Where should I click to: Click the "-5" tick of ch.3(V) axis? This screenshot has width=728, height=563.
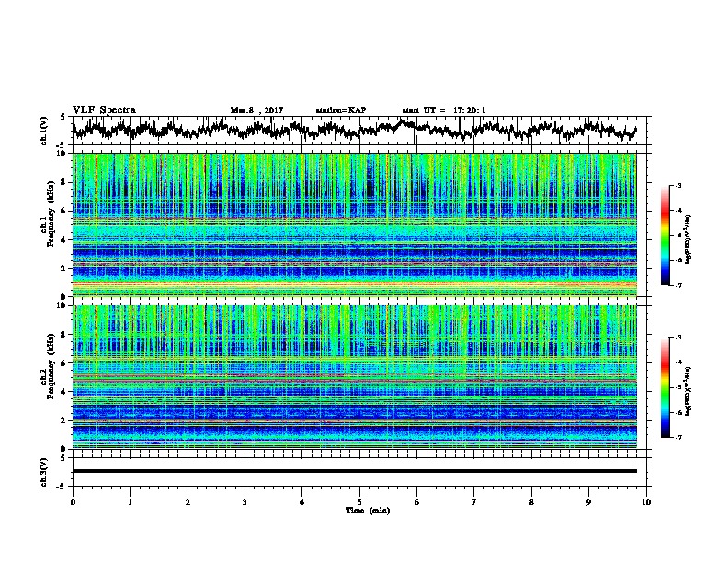62,487
